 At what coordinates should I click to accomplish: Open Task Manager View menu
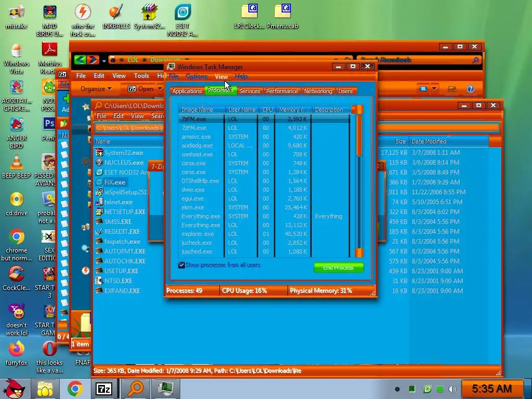pos(221,77)
